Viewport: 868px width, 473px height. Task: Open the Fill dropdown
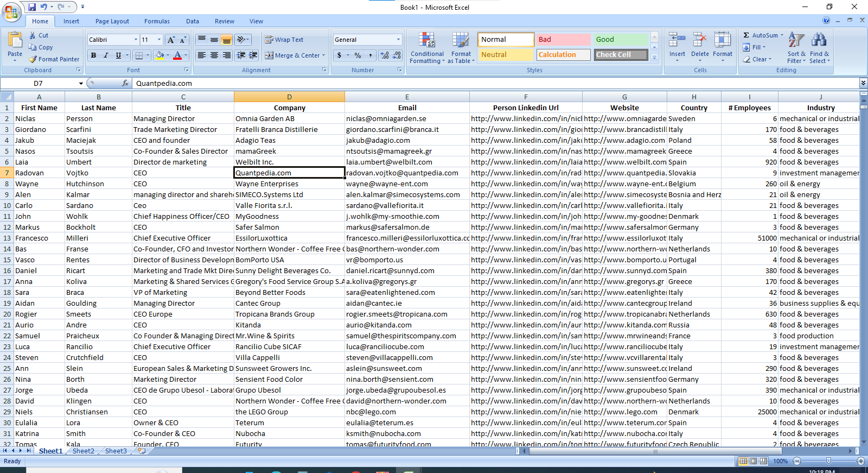(x=755, y=47)
